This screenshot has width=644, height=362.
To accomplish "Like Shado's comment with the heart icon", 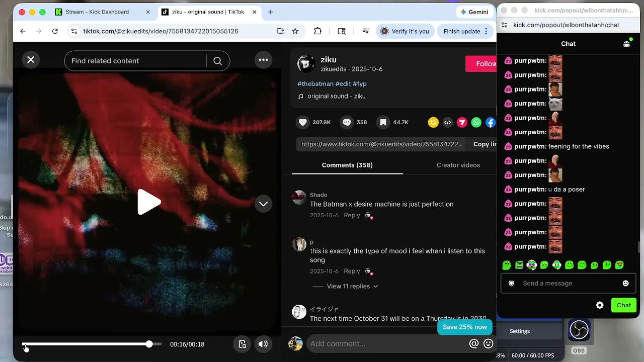I will pyautogui.click(x=369, y=215).
